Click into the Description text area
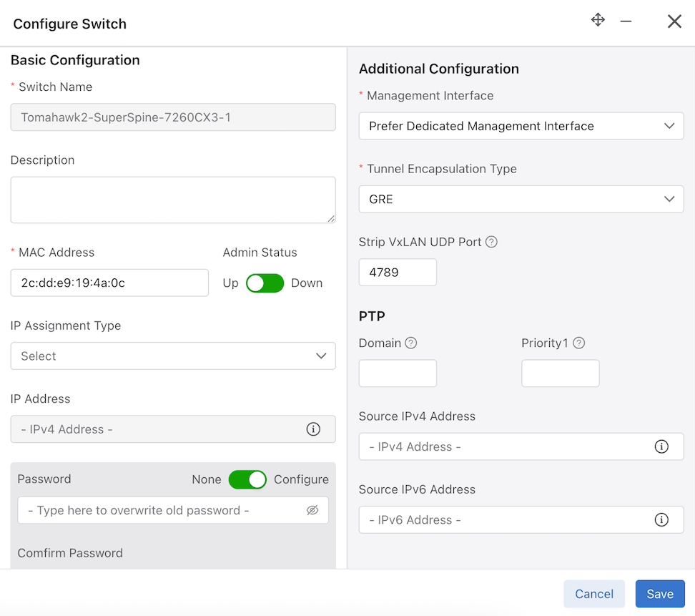695x616 pixels. (173, 200)
